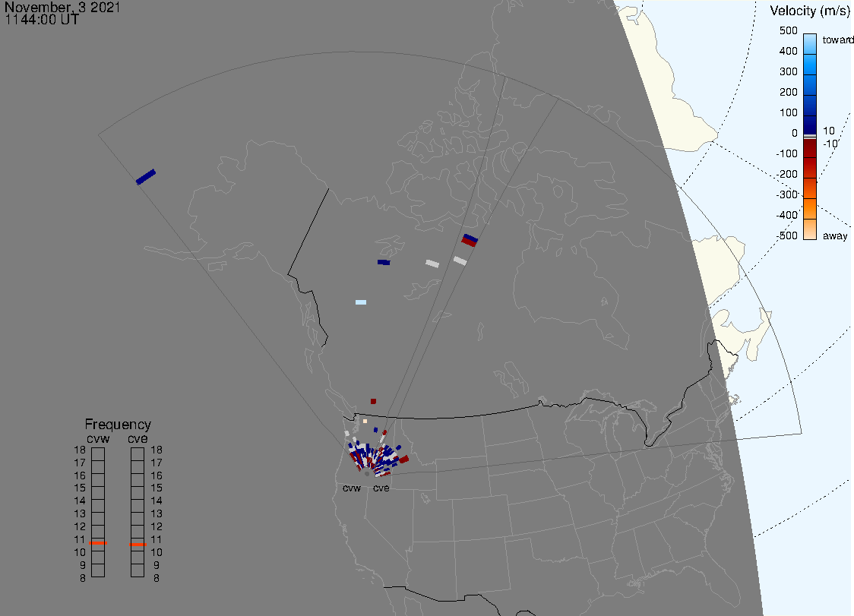Screen dimensions: 854x616
Task: Click the "cve" radar label on the map
Action: click(x=381, y=488)
